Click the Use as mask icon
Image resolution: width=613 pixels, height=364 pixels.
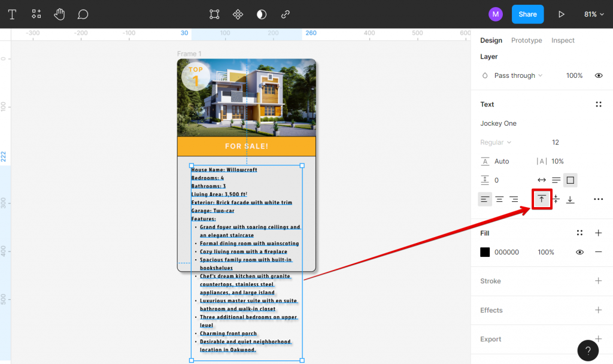pyautogui.click(x=261, y=14)
